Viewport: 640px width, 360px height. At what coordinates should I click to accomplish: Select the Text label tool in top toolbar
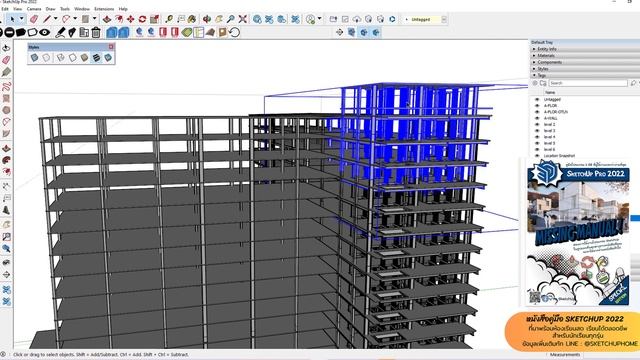click(181, 19)
